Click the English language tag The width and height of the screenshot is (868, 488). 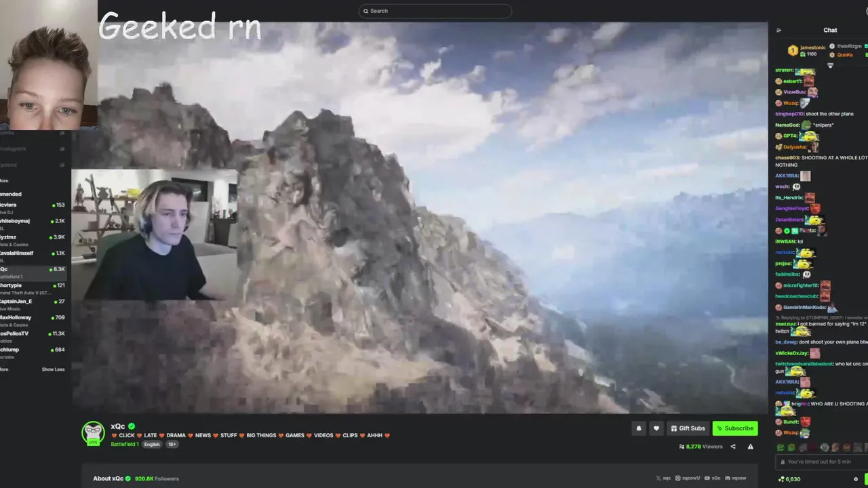152,445
